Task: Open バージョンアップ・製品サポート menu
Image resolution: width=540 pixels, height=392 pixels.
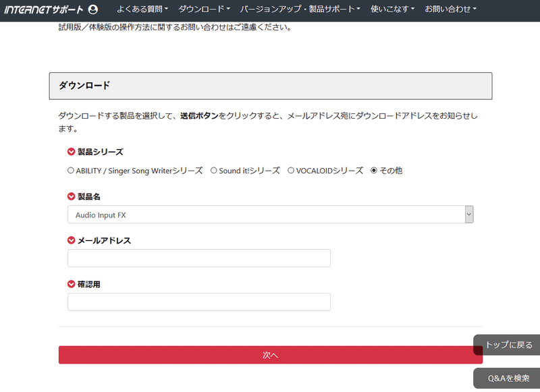Action: 300,9
